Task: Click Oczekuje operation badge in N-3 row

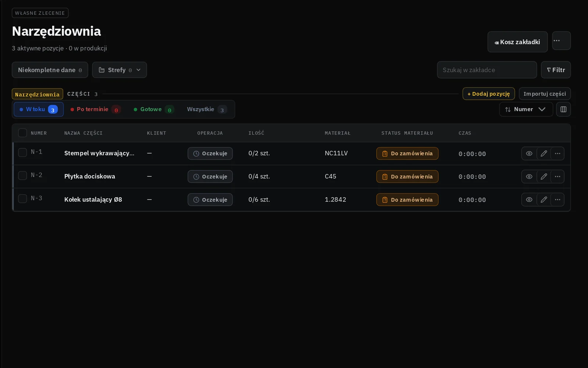Action: pos(210,199)
